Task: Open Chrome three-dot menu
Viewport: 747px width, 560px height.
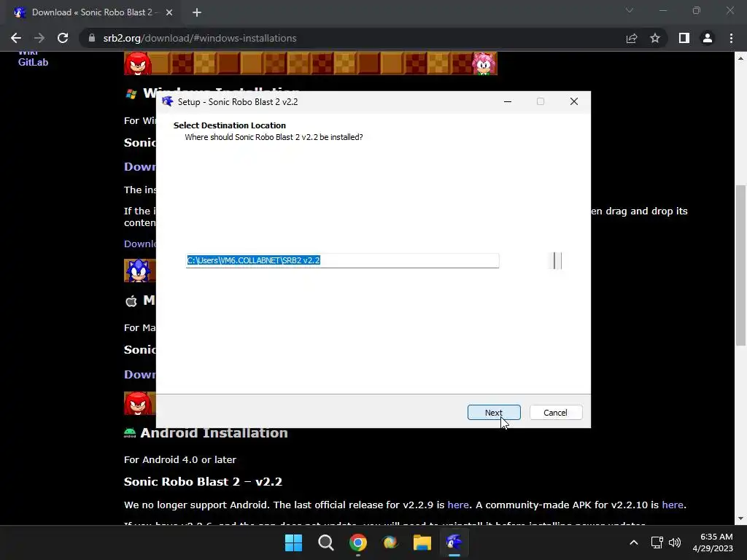Action: (x=731, y=38)
